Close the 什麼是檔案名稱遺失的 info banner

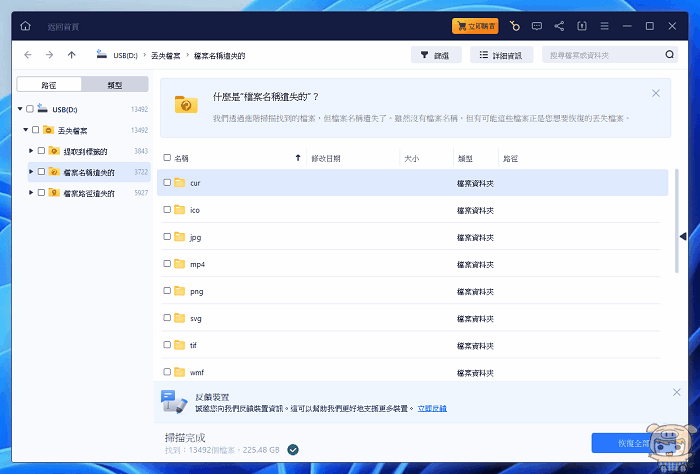655,93
